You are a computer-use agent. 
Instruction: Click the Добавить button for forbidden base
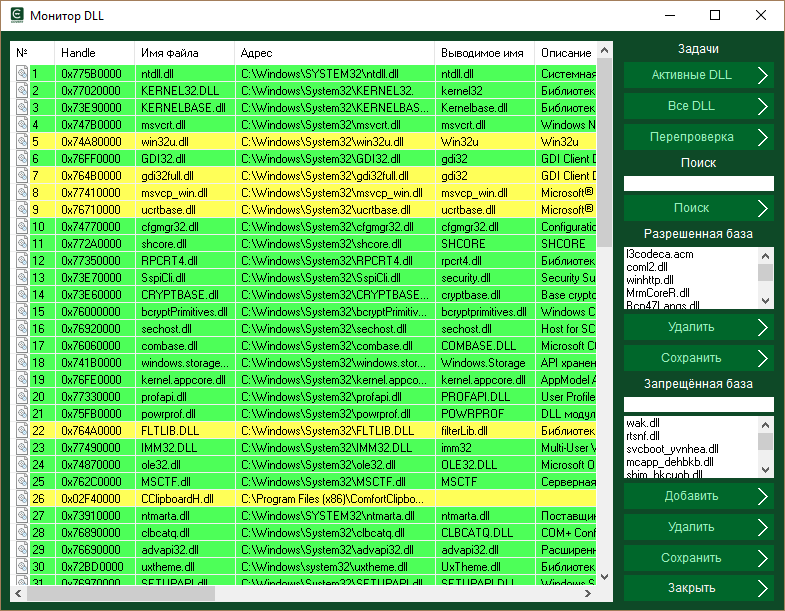click(x=698, y=496)
